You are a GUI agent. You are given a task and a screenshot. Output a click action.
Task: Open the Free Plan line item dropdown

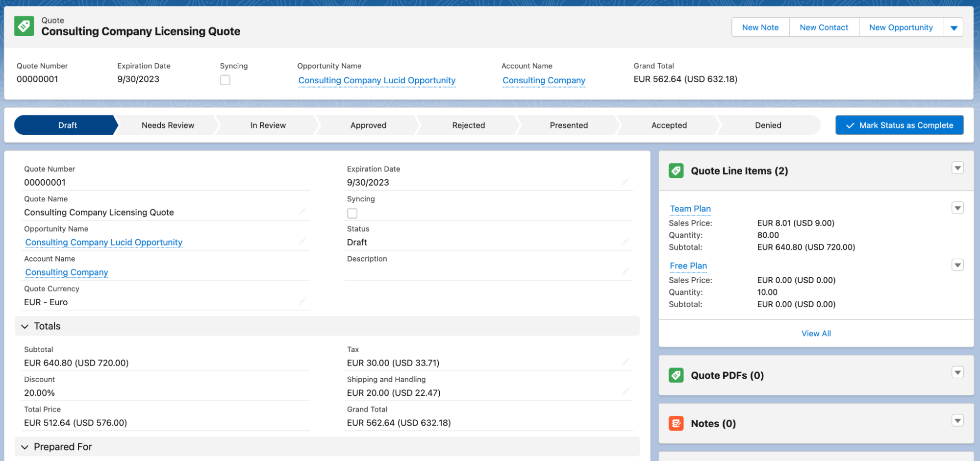[957, 265]
